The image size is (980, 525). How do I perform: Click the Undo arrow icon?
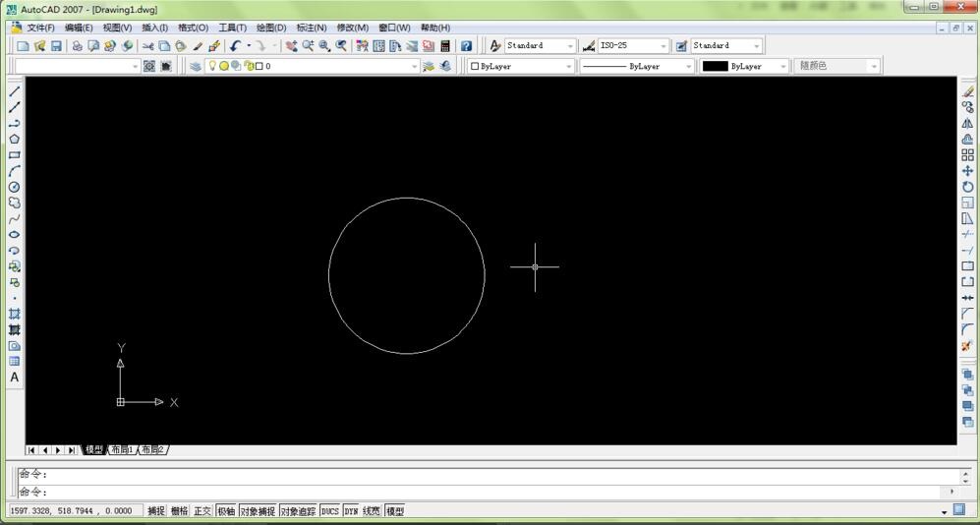(x=235, y=46)
